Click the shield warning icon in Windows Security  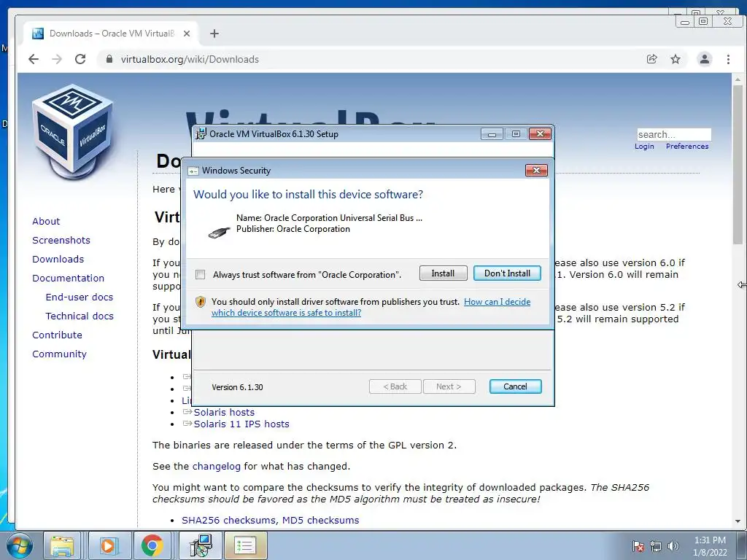click(x=201, y=301)
